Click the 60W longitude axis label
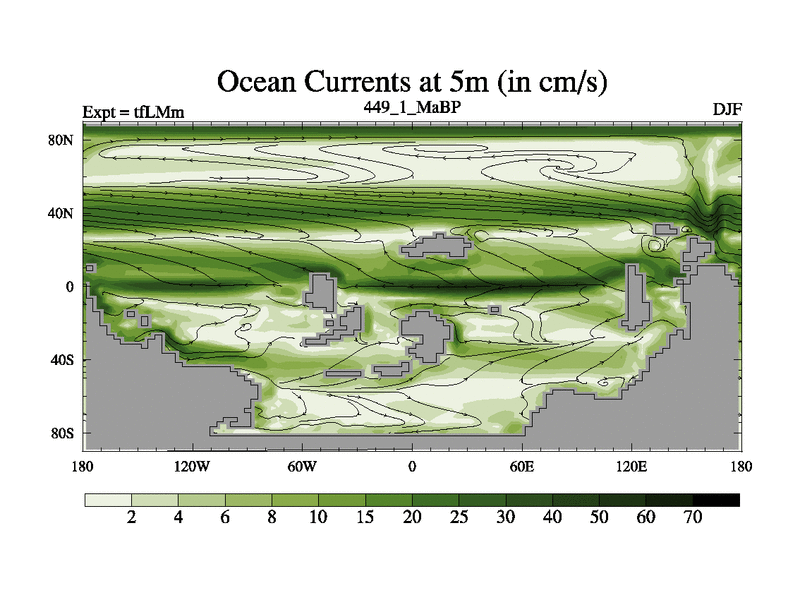 [x=302, y=466]
